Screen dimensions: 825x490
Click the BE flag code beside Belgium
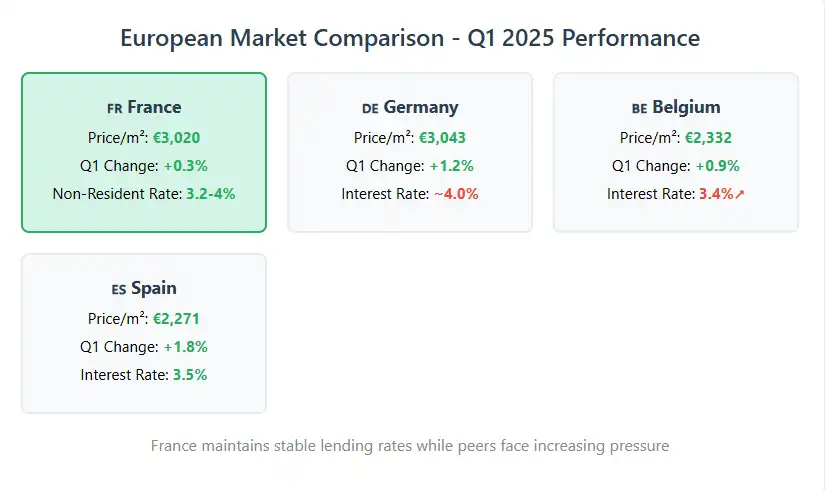639,108
